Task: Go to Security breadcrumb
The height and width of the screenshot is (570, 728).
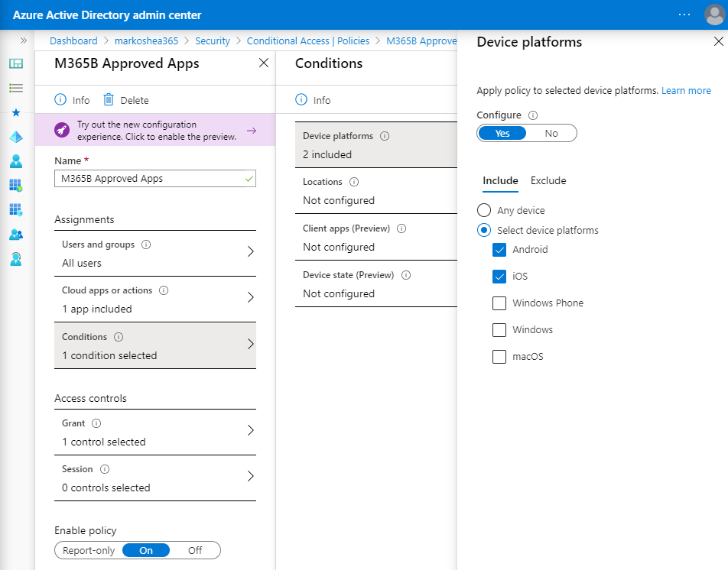Action: 212,40
